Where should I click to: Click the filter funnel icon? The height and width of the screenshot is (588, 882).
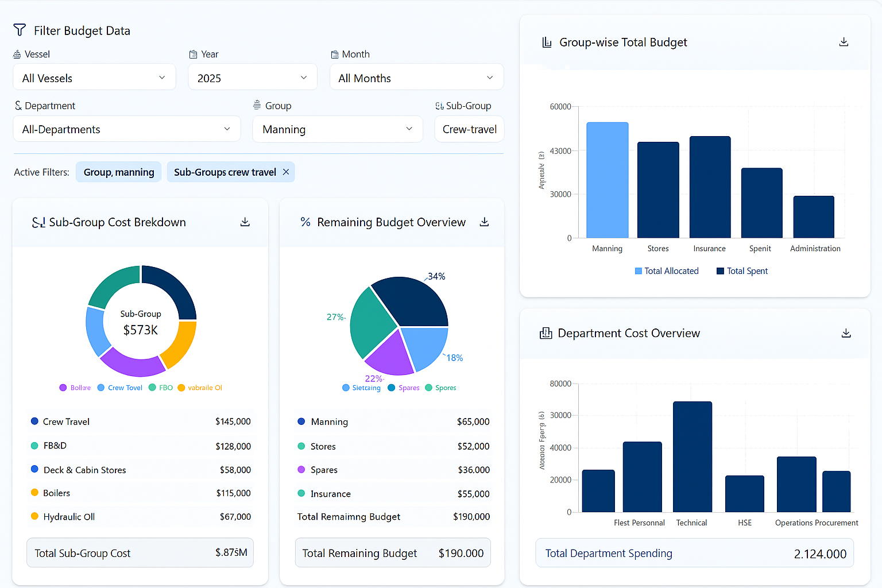pyautogui.click(x=20, y=30)
